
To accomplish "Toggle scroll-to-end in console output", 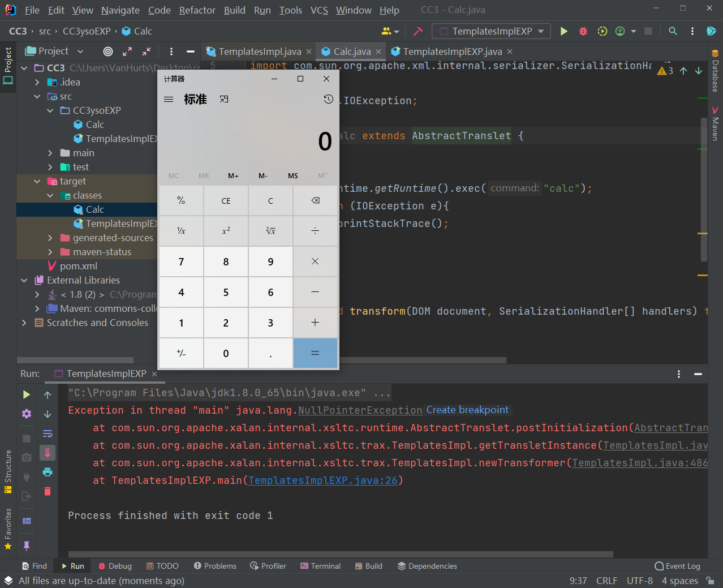I will point(48,453).
